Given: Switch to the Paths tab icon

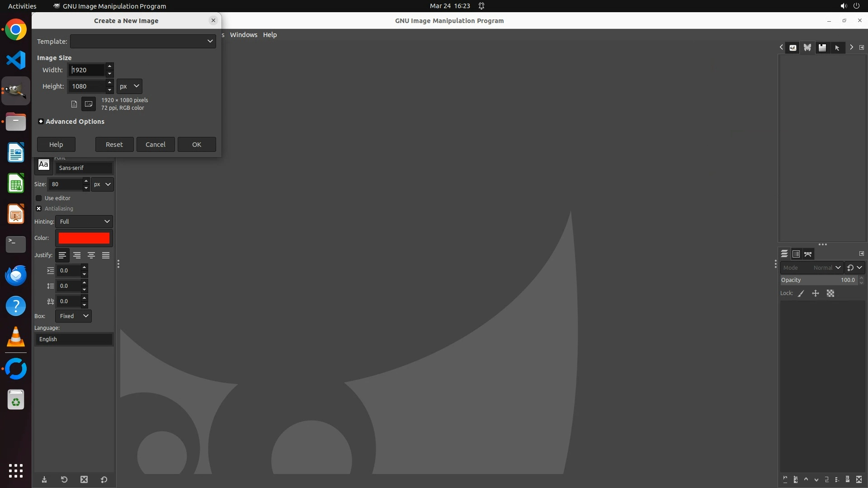Looking at the screenshot, I should click(x=808, y=254).
